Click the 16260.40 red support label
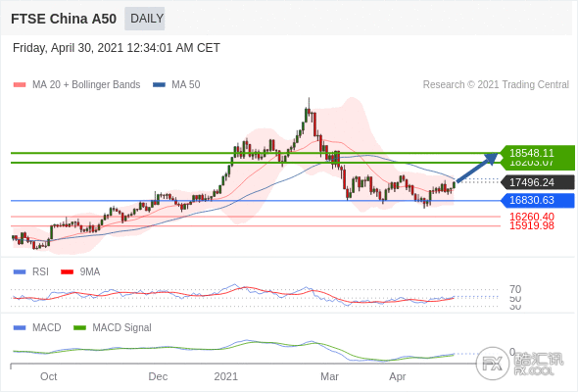The image size is (578, 392). 532,217
